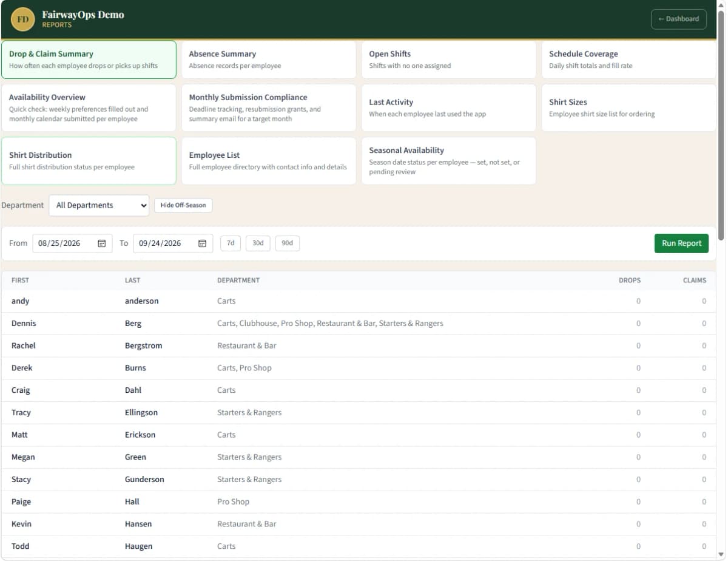
Task: Open the All Departments dropdown
Action: (99, 205)
